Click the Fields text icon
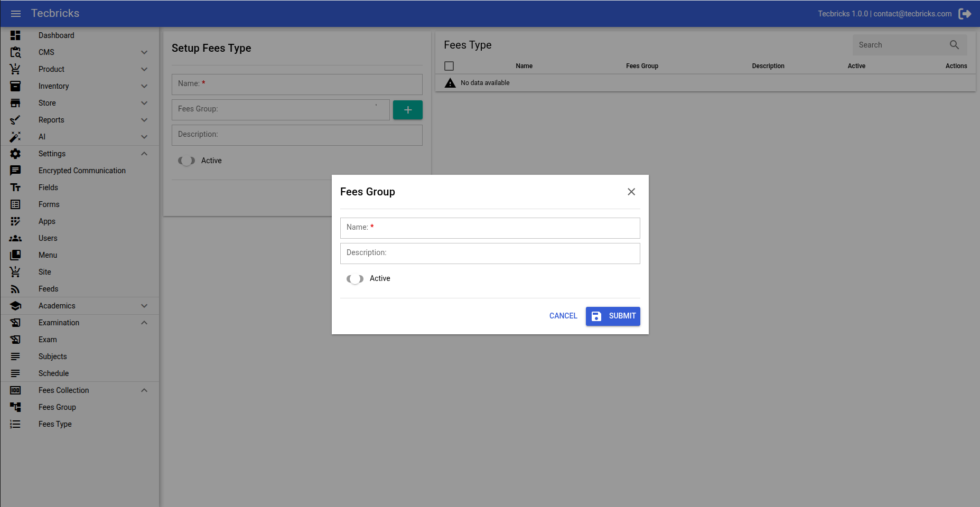Image resolution: width=980 pixels, height=507 pixels. 15,187
